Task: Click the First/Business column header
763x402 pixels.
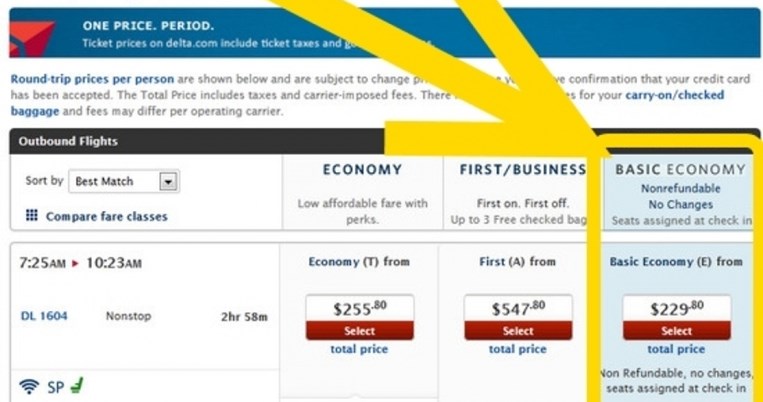Action: click(522, 170)
